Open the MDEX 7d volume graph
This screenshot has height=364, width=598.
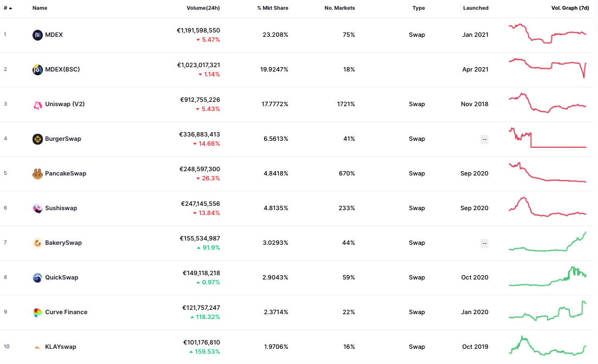pos(548,34)
